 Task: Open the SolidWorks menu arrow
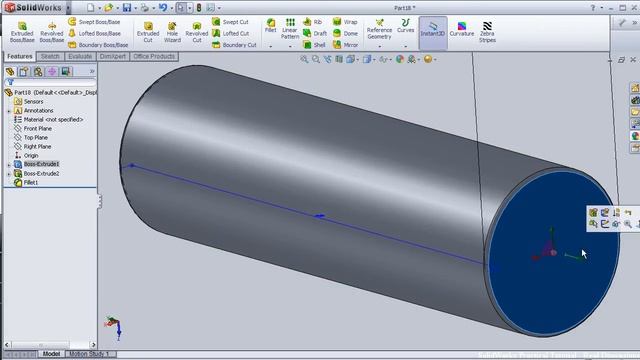[x=68, y=7]
